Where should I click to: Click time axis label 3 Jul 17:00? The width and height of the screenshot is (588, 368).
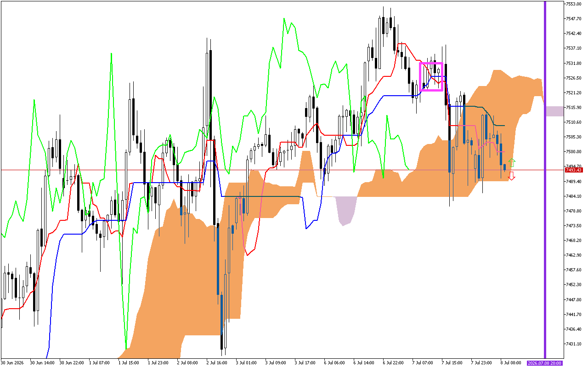coord(305,363)
